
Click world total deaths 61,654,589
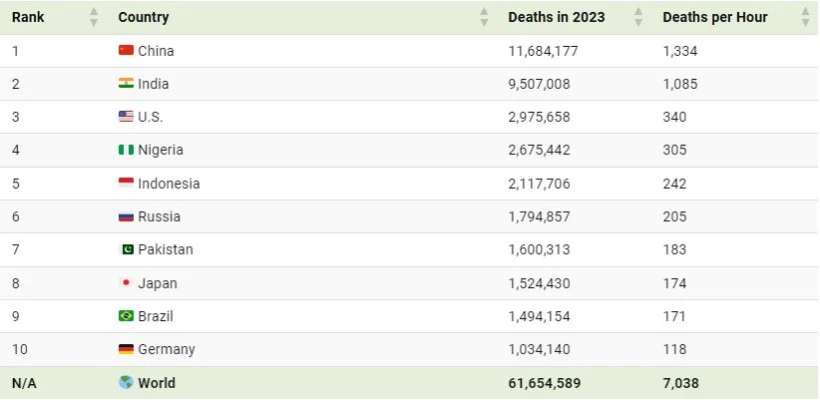(544, 383)
